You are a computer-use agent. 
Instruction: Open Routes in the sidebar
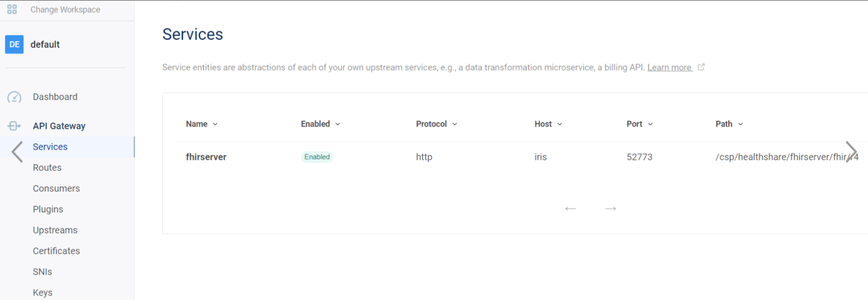tap(47, 168)
